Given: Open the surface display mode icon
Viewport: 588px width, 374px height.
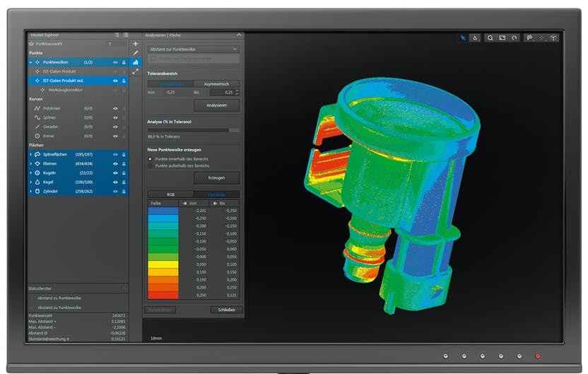Looking at the screenshot, I should tap(529, 38).
